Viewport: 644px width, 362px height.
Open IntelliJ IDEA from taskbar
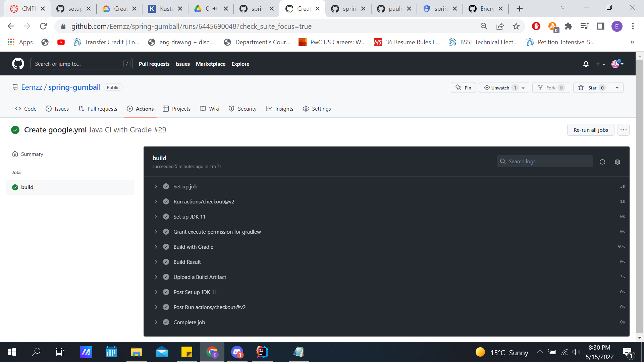(x=262, y=352)
